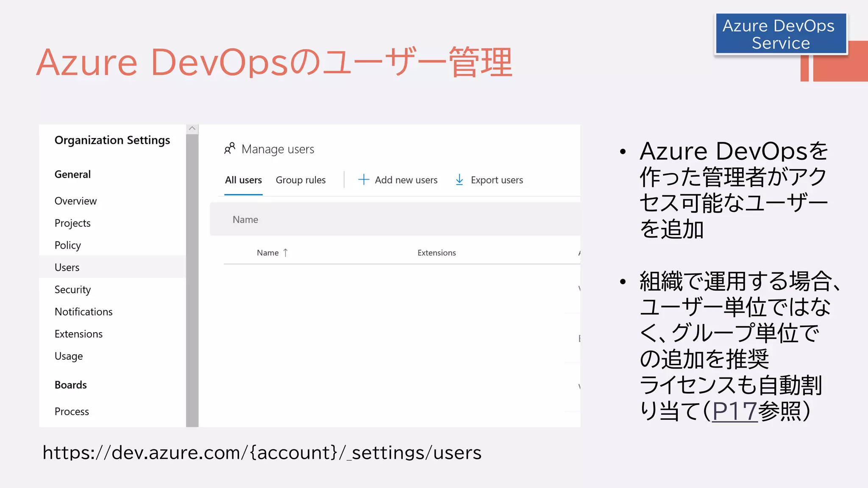Click the plus icon for Add new users
Image resolution: width=868 pixels, height=488 pixels.
pyautogui.click(x=364, y=180)
